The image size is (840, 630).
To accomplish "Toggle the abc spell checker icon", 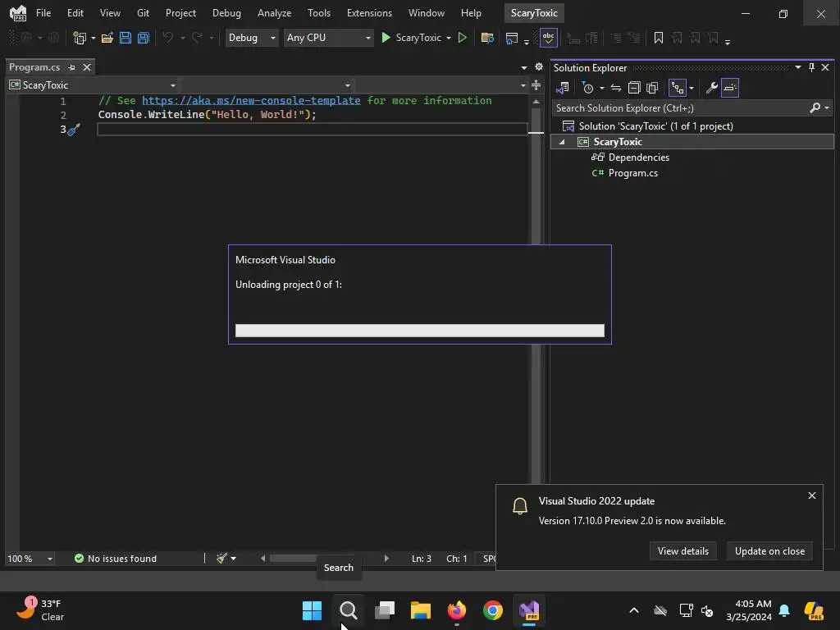I will click(548, 38).
